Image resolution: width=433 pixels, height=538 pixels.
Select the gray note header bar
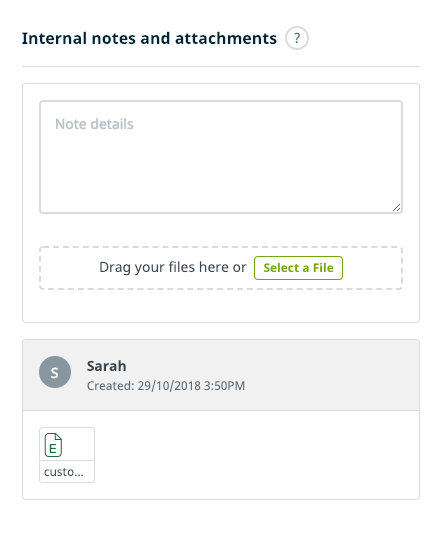point(221,375)
